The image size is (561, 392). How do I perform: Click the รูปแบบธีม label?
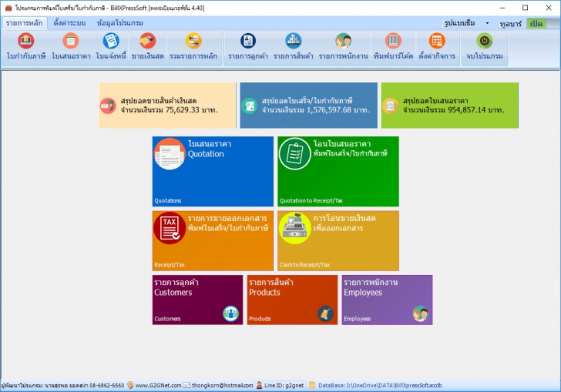tap(459, 23)
